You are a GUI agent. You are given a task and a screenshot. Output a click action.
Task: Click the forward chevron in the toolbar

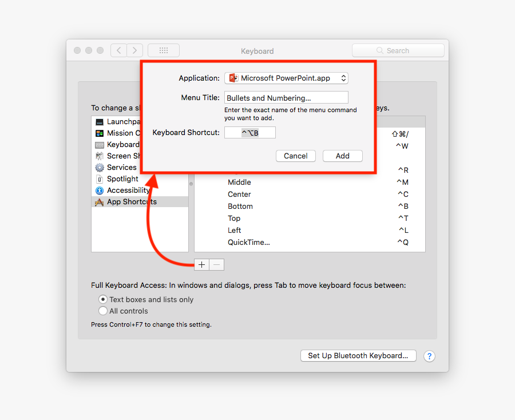(134, 50)
